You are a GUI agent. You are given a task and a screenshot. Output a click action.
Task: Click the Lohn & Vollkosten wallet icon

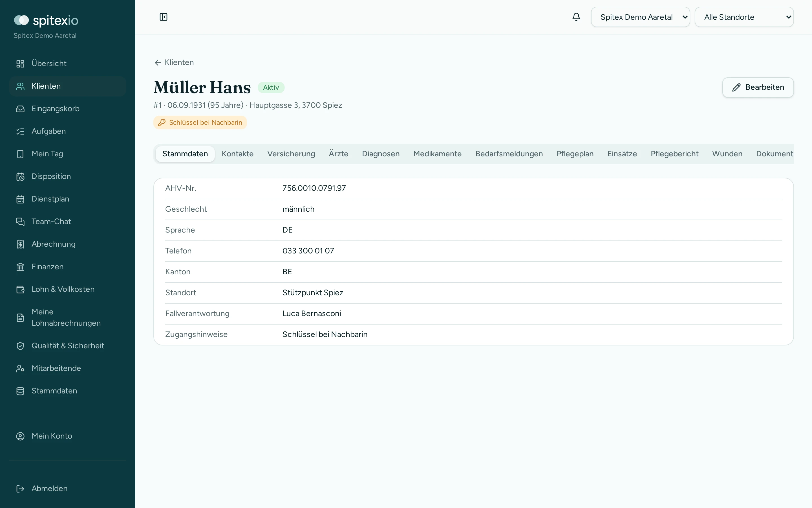pos(21,289)
